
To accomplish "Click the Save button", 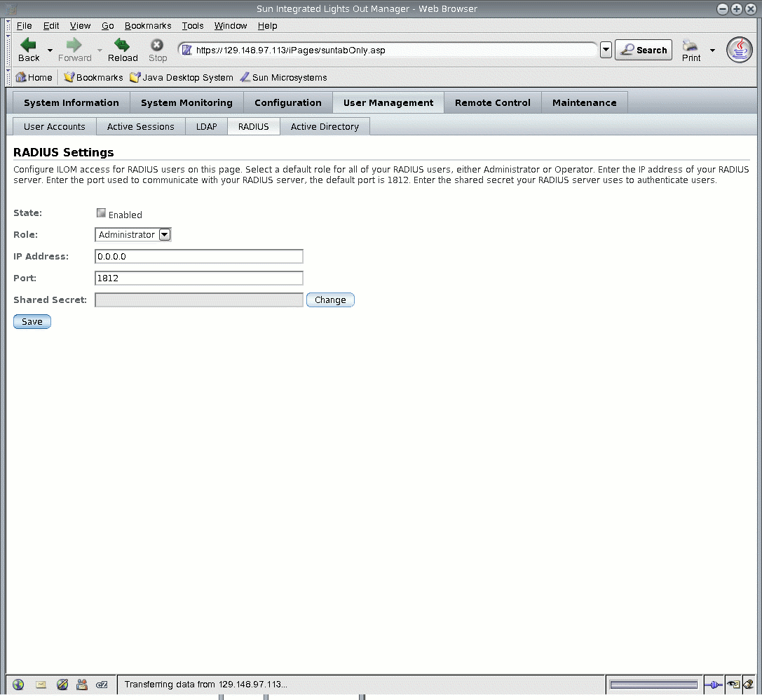I will pyautogui.click(x=32, y=321).
